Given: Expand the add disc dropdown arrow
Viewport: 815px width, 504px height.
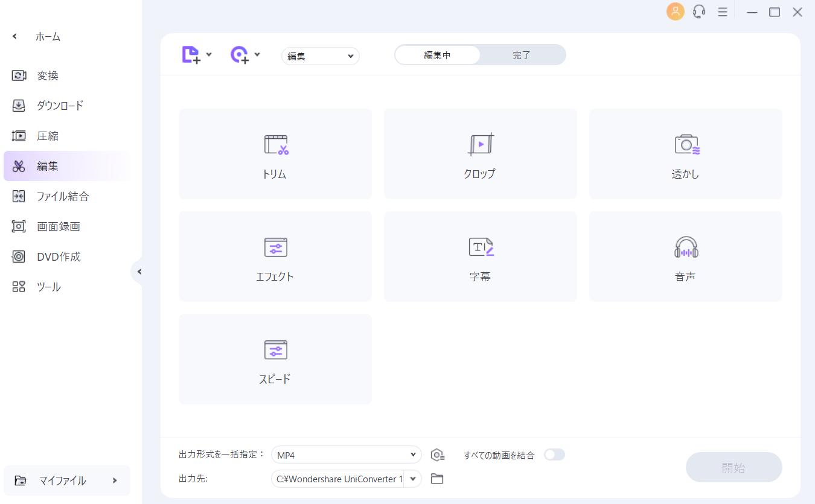Looking at the screenshot, I should [x=257, y=54].
